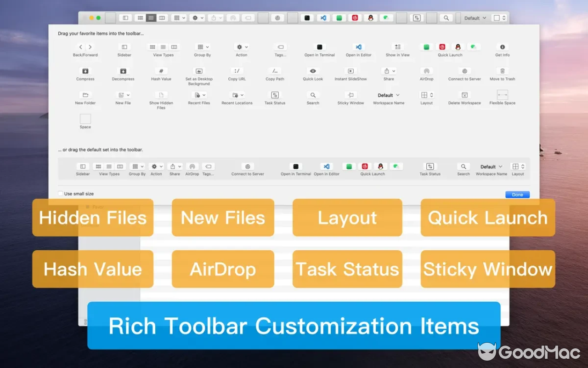Click the Instant SlideShow icon
Viewport: 588px width, 368px height.
[x=350, y=71]
